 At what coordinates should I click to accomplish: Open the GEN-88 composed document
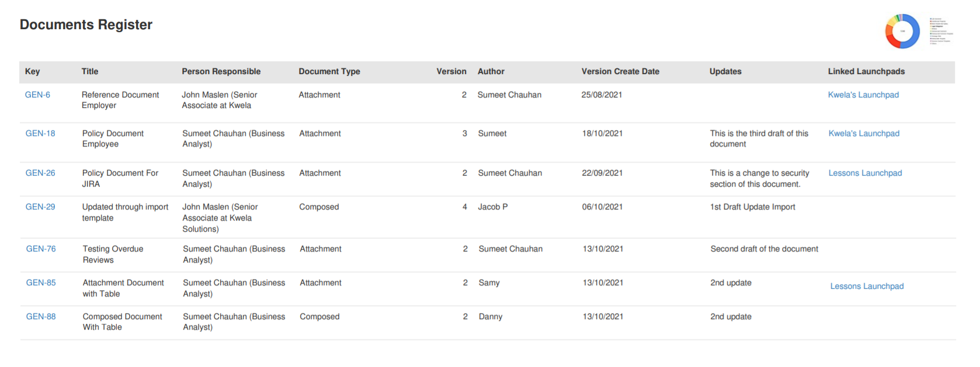(41, 316)
